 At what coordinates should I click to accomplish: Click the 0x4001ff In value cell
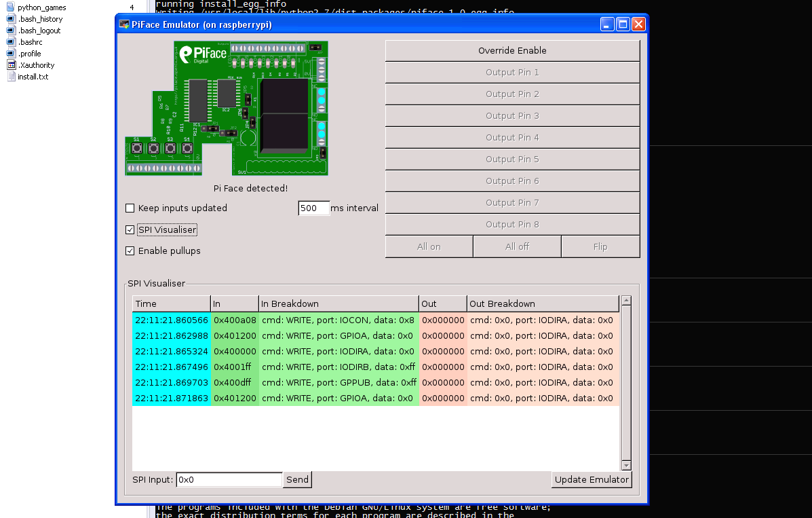coord(235,367)
